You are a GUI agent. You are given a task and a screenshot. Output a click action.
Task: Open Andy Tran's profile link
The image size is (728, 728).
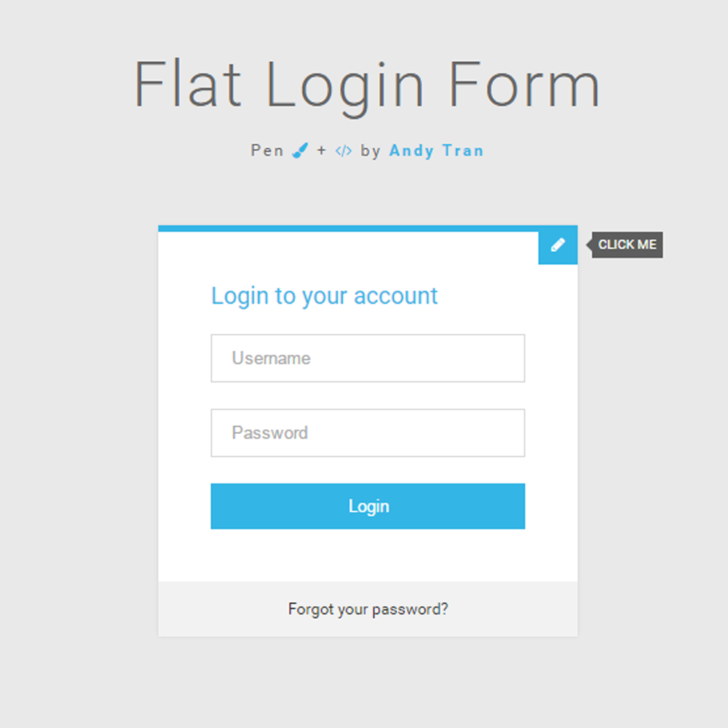pyautogui.click(x=437, y=151)
